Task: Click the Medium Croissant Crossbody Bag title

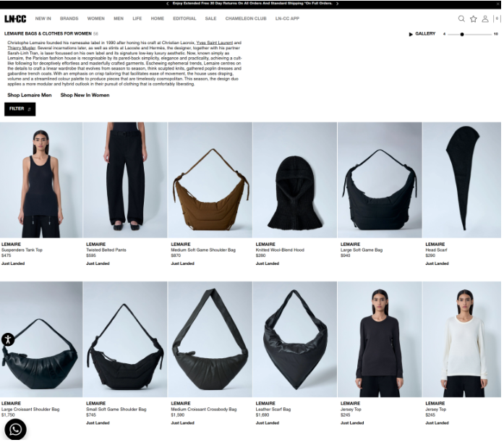Action: (204, 410)
